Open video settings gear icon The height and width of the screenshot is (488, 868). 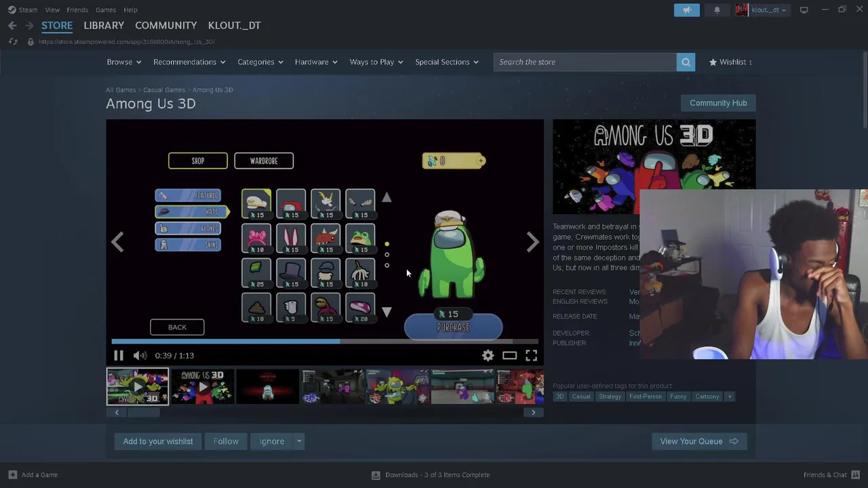488,355
